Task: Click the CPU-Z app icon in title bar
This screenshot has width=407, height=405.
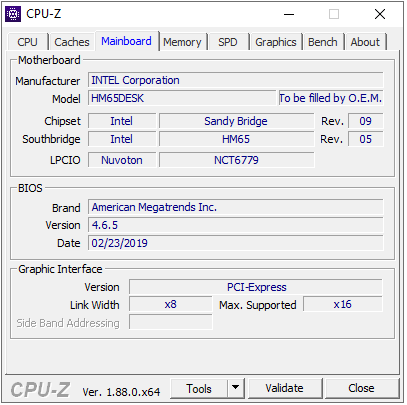Action: (13, 14)
